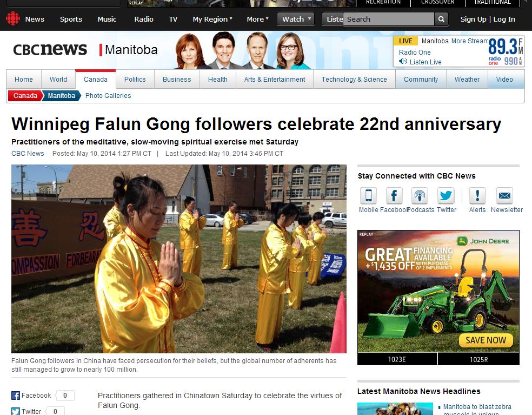The height and width of the screenshot is (415, 532).
Task: Switch to the Politics tab
Action: [x=135, y=79]
